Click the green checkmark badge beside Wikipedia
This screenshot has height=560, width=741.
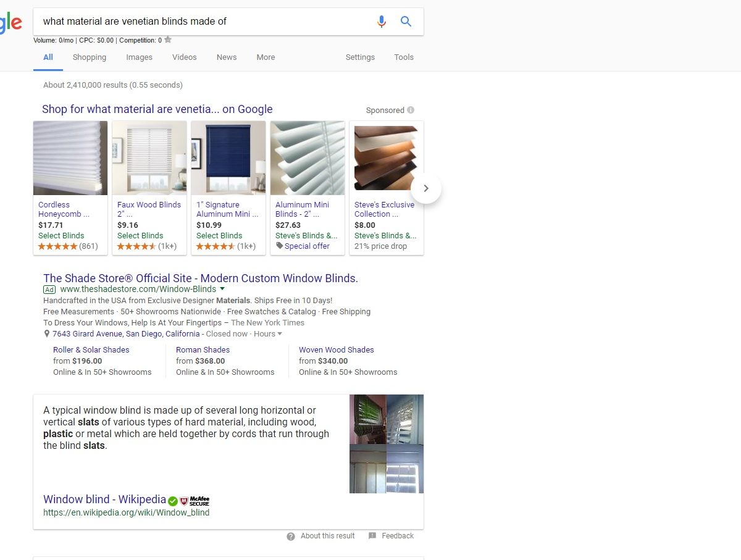(173, 501)
